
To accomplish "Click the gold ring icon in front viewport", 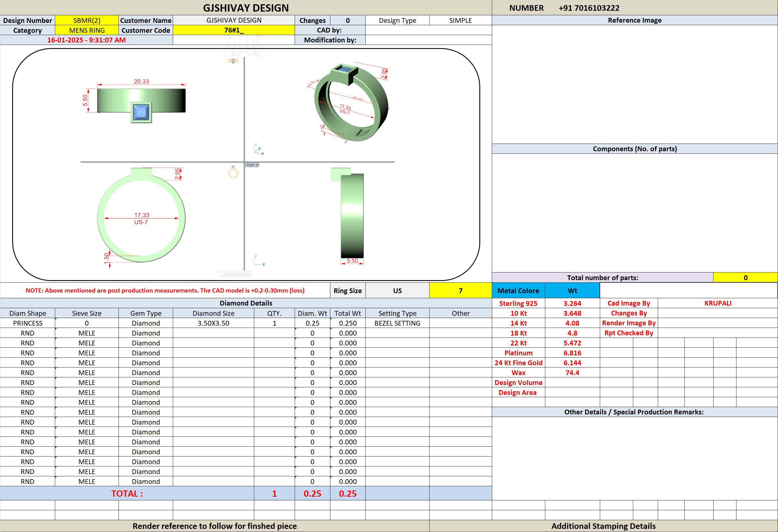I will point(233,172).
